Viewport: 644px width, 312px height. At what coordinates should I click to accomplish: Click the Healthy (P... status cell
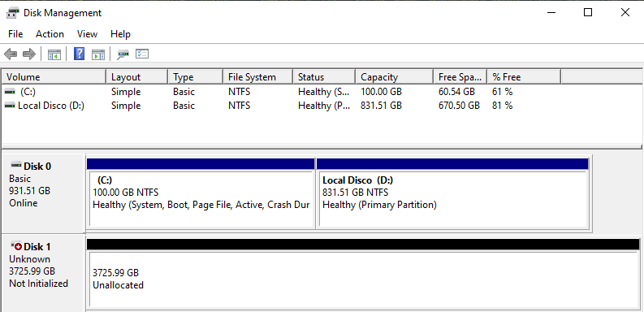325,106
